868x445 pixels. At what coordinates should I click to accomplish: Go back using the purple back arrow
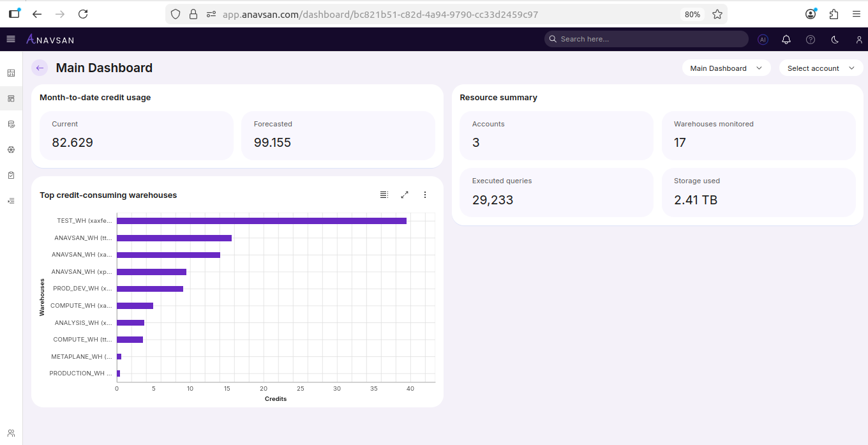(40, 68)
